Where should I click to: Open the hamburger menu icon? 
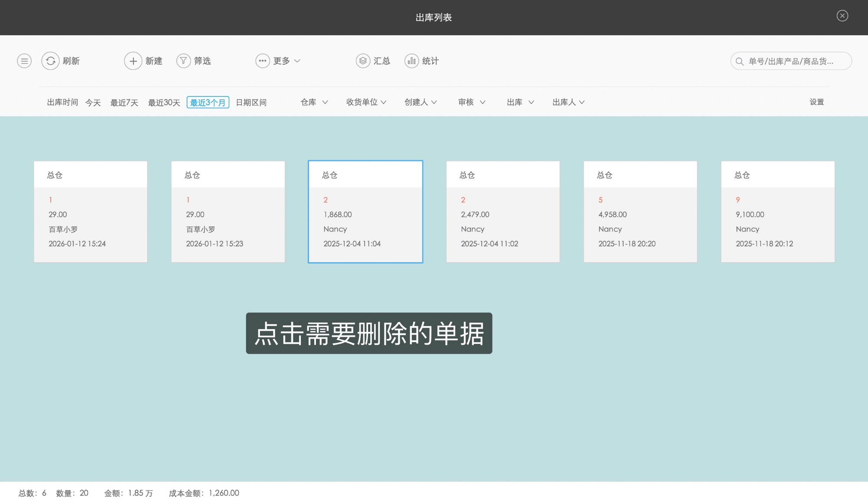[x=24, y=61]
